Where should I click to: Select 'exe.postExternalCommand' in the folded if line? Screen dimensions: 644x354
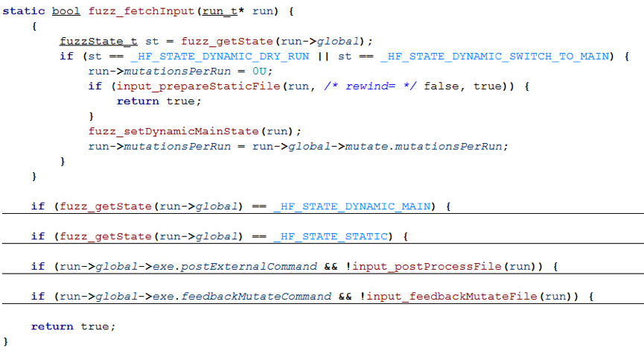click(235, 266)
